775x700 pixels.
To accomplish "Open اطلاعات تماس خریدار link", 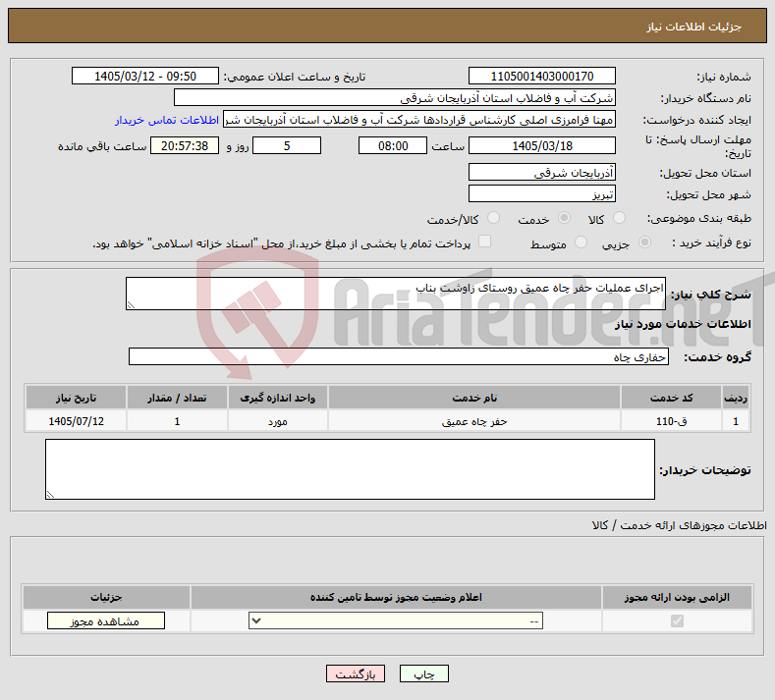I will click(167, 120).
